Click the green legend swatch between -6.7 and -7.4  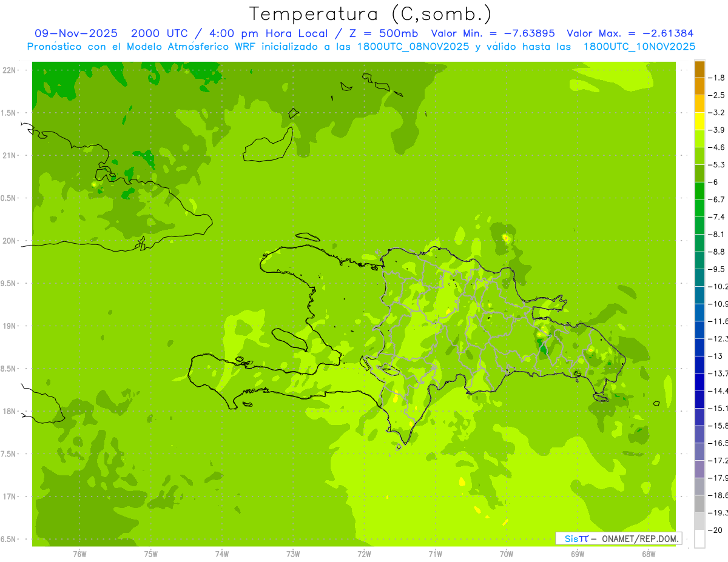click(x=699, y=209)
